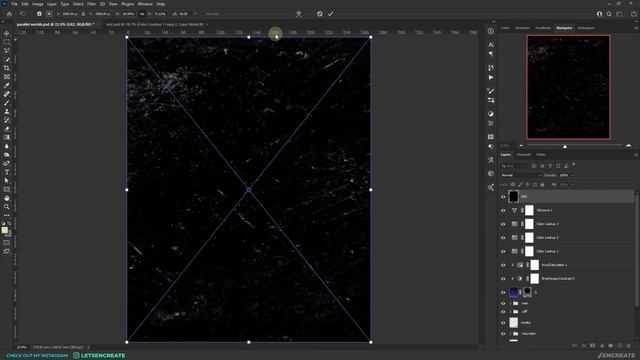Open the Character panel icon
640x360 pixels.
[491, 44]
